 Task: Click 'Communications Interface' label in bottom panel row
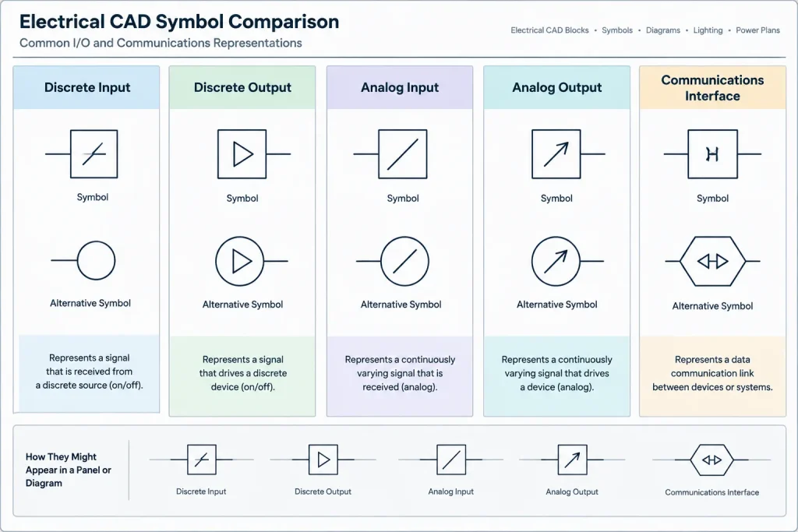(712, 492)
